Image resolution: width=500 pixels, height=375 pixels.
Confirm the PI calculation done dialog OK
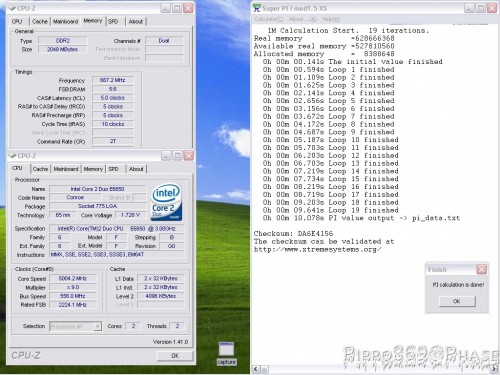(x=457, y=301)
